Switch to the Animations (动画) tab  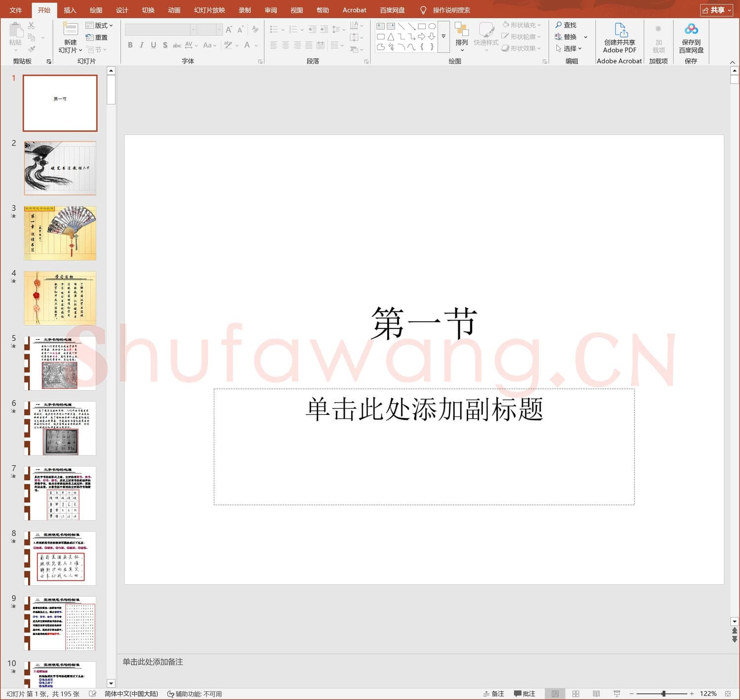[174, 10]
